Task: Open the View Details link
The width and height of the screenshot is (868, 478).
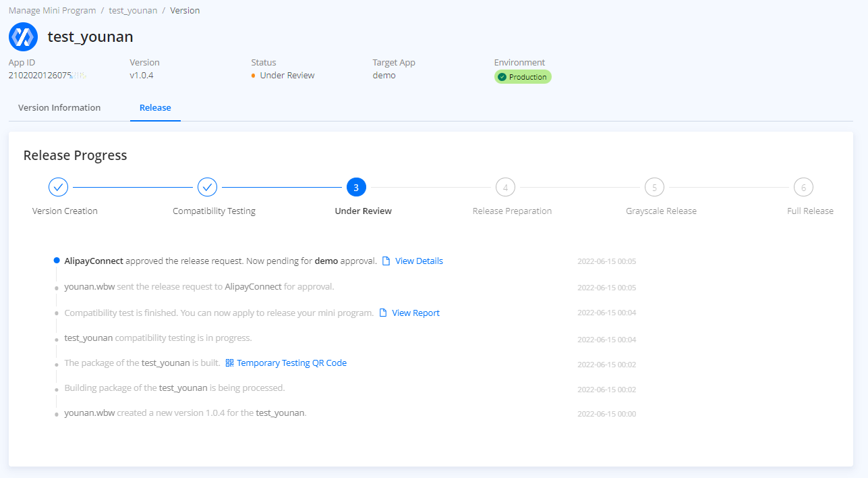Action: pyautogui.click(x=419, y=261)
